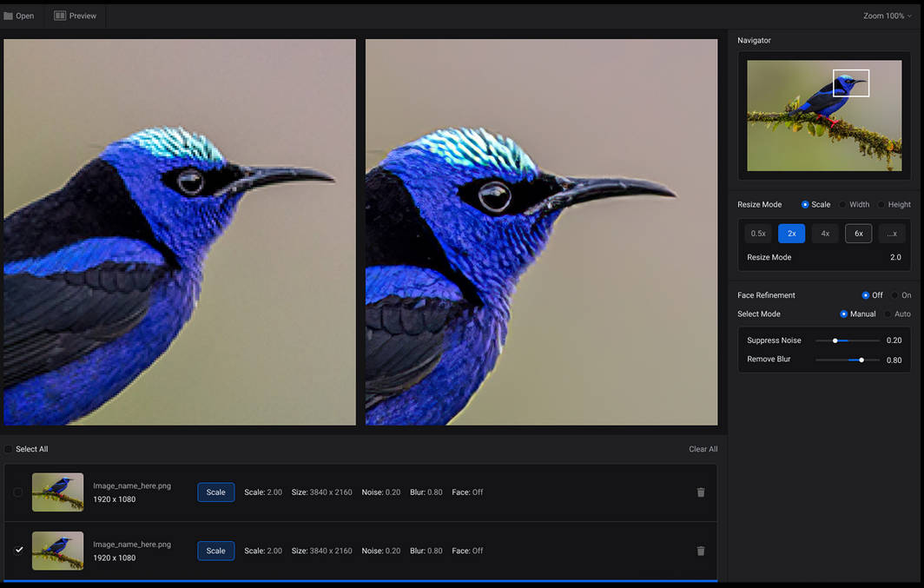
Task: Open the Zoom 100% dropdown
Action: pyautogui.click(x=887, y=16)
